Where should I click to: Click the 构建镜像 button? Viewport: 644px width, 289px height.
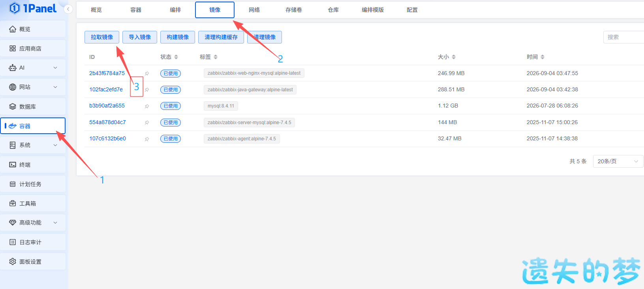(178, 37)
